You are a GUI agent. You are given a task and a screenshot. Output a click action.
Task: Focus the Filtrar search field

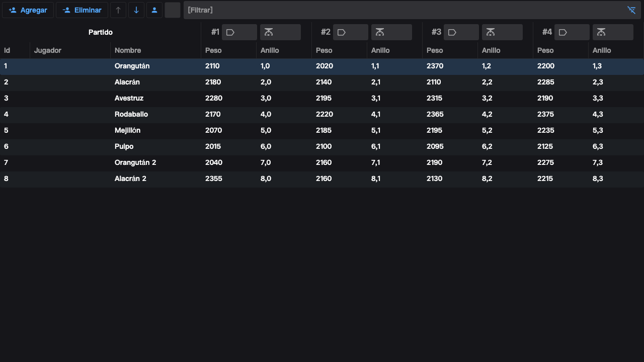pyautogui.click(x=403, y=10)
